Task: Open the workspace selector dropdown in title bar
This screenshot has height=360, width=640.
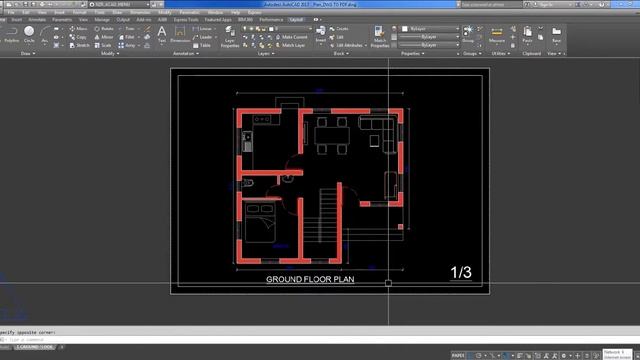Action: coord(148,4)
